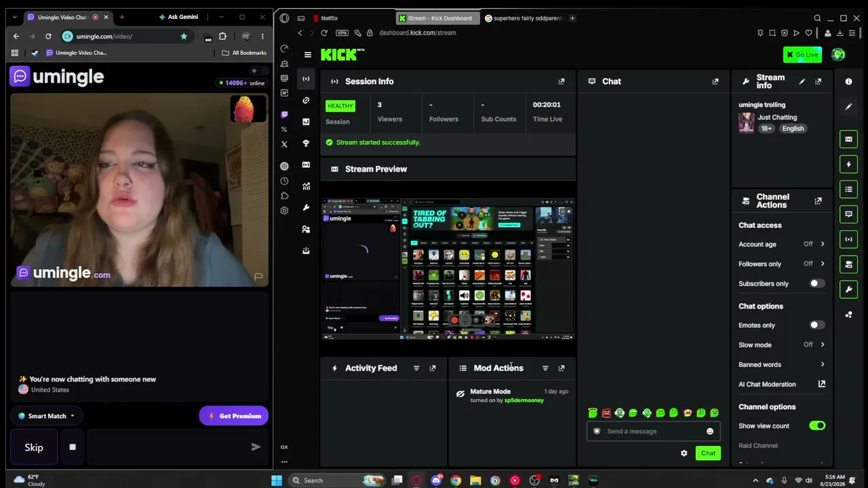The image size is (868, 488).
Task: Skip the current Umingle chat partner
Action: pos(34,447)
